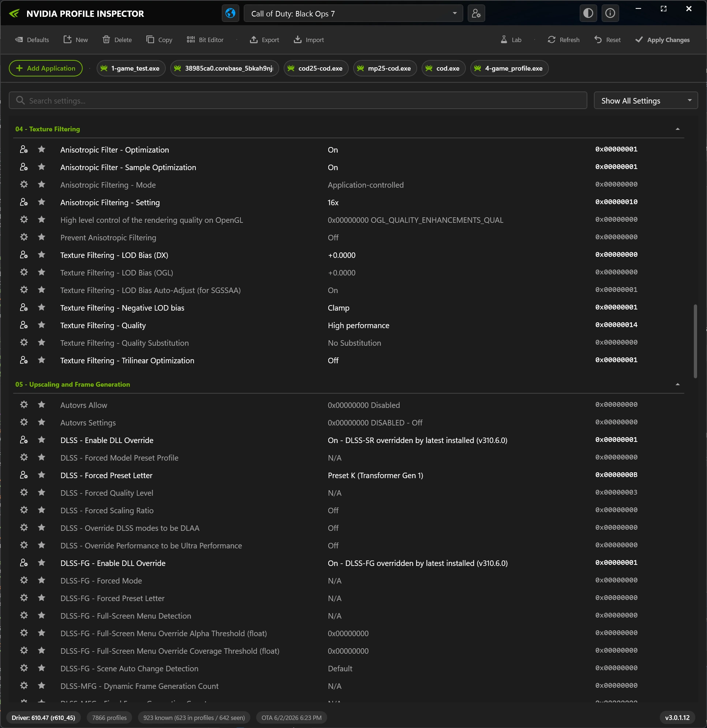Click the user settings icon beside profile dropdown
This screenshot has height=728, width=707.
476,14
